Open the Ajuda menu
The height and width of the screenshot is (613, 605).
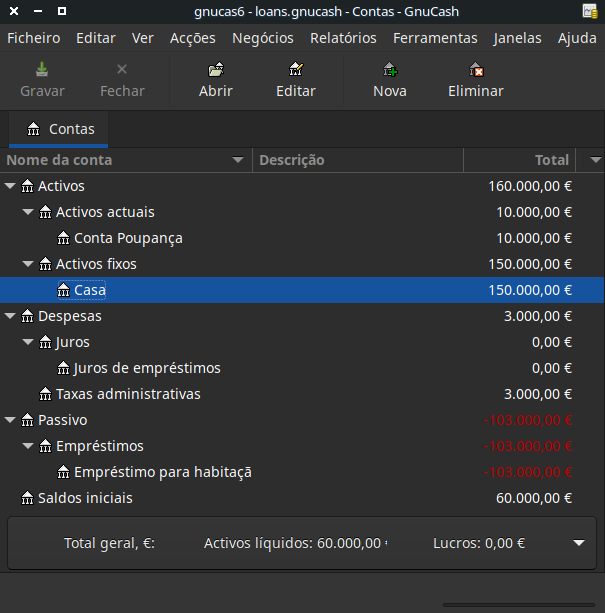(577, 38)
